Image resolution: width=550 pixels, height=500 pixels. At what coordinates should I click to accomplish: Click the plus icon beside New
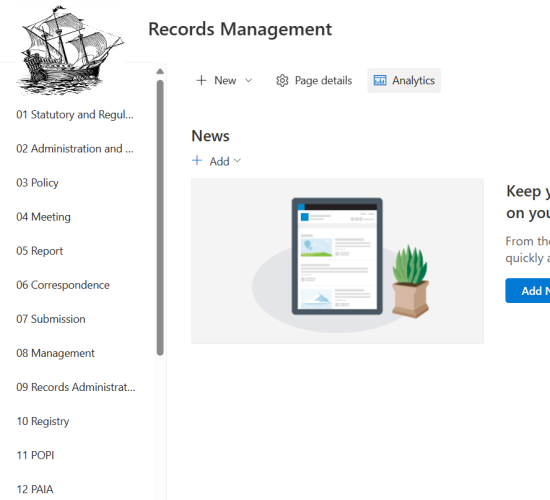pos(201,80)
